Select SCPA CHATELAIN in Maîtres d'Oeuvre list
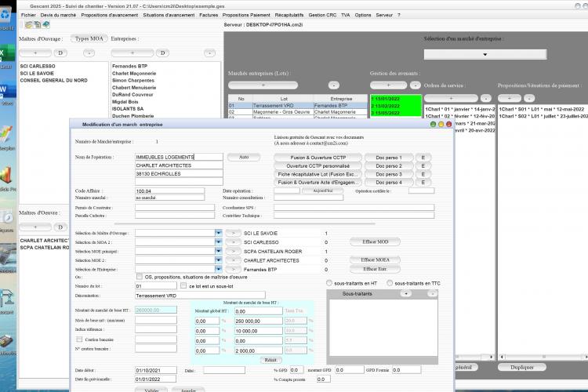588x392 pixels. point(44,248)
